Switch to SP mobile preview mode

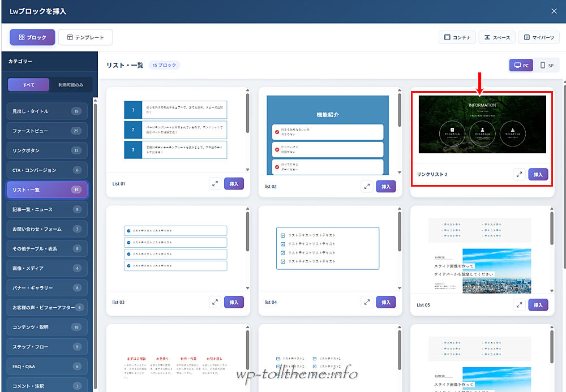[x=547, y=65]
